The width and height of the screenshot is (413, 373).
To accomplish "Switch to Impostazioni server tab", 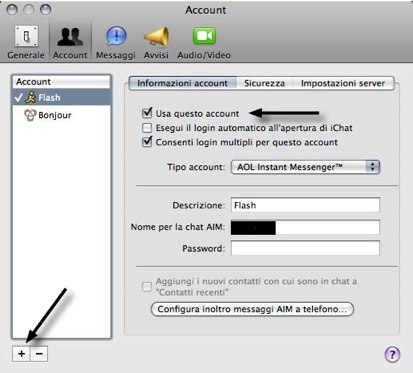I will pyautogui.click(x=343, y=83).
